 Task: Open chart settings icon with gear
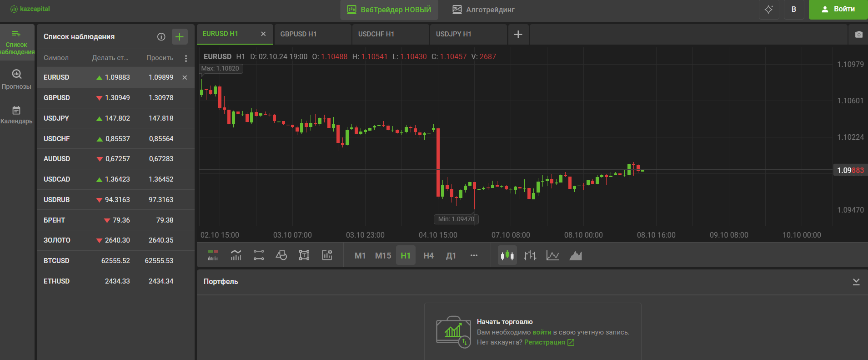pyautogui.click(x=327, y=255)
